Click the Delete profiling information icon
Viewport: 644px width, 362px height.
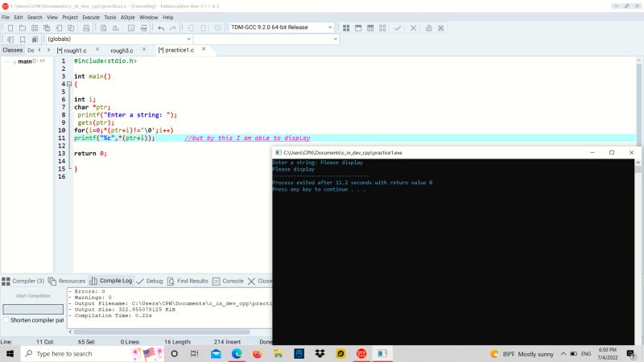440,28
